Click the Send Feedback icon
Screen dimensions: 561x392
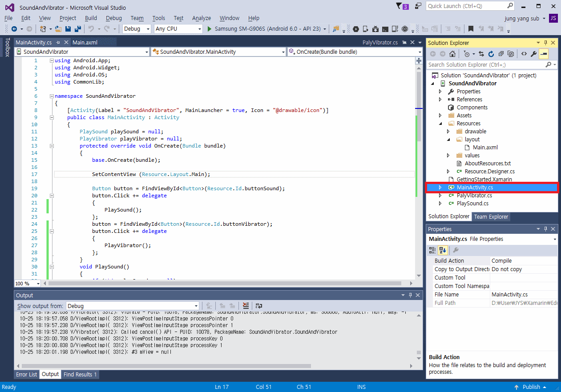(x=418, y=6)
